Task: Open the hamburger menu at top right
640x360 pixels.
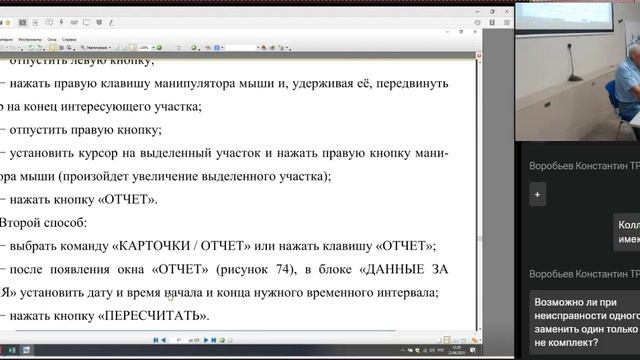Action: (x=507, y=23)
